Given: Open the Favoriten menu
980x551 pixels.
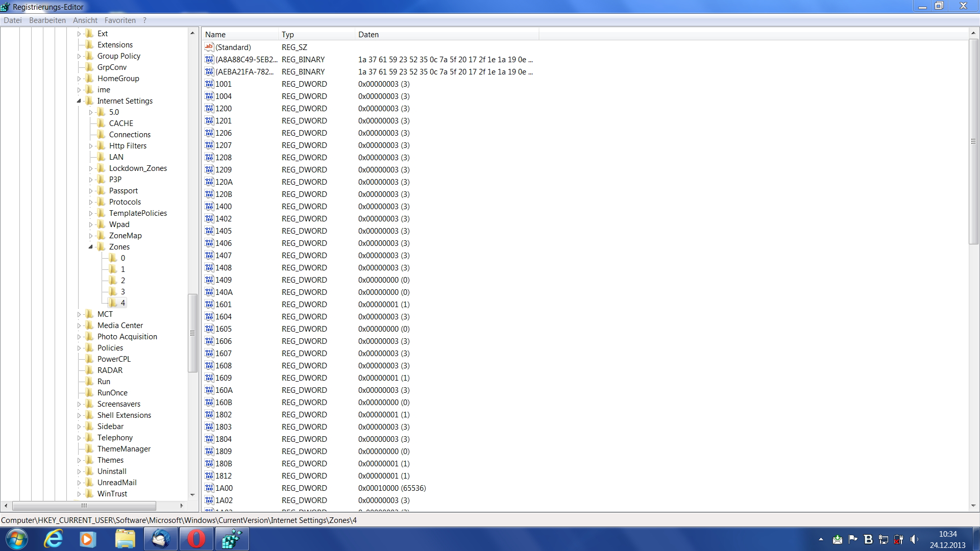Looking at the screenshot, I should [x=120, y=20].
